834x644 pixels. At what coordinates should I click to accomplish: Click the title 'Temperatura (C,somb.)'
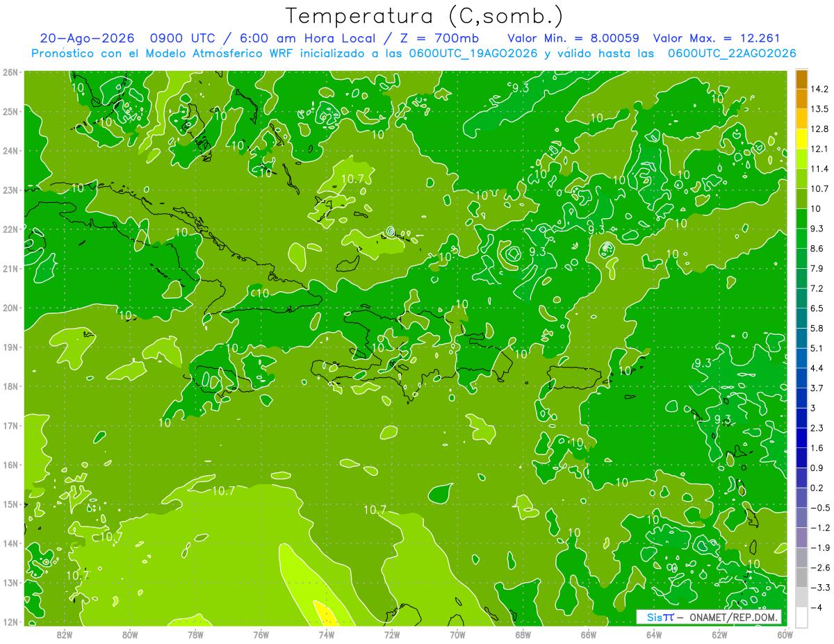(424, 15)
